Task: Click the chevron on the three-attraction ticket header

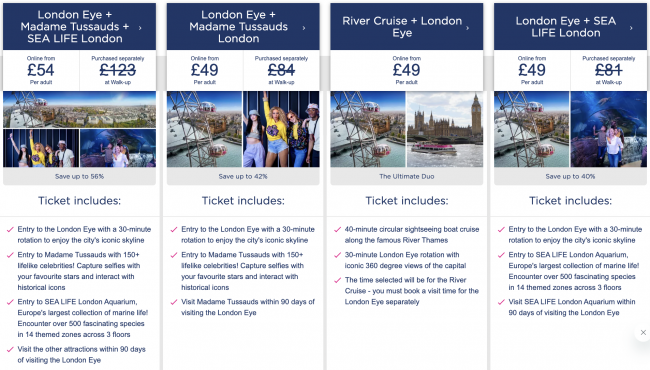Action: [140, 28]
